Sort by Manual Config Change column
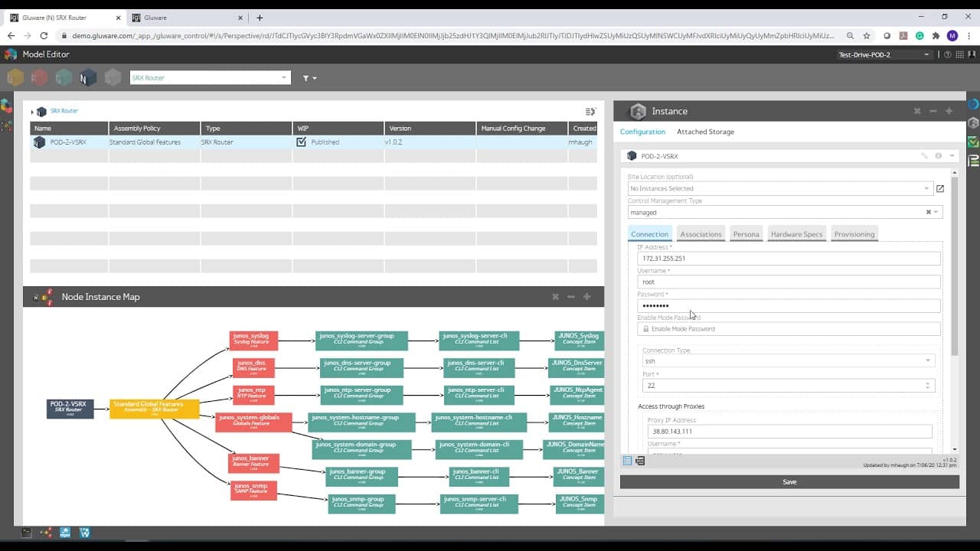The height and width of the screenshot is (551, 980). click(x=521, y=129)
